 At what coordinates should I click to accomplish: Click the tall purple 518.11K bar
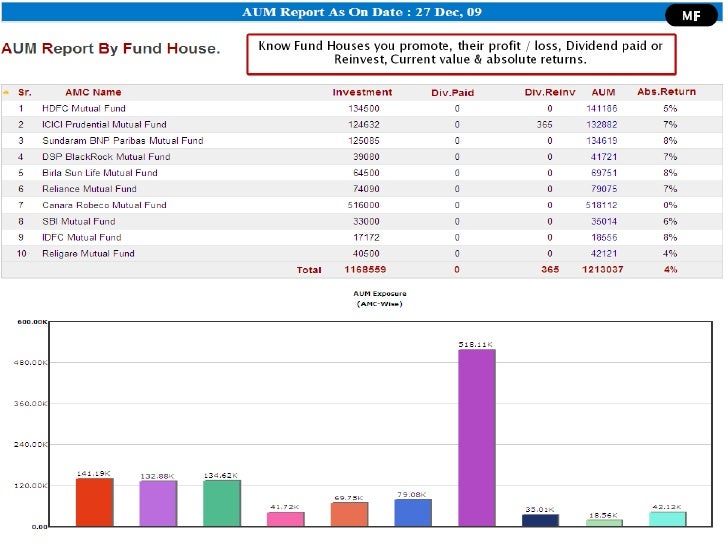477,438
